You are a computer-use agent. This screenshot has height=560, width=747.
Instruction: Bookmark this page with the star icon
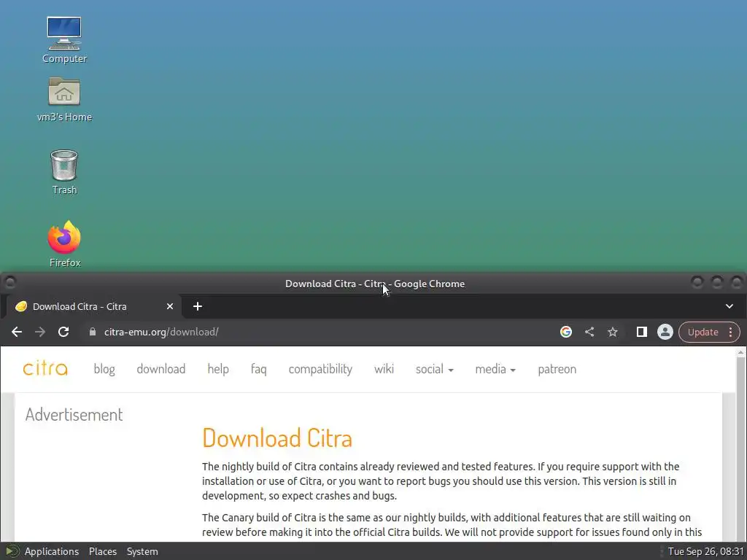tap(613, 332)
